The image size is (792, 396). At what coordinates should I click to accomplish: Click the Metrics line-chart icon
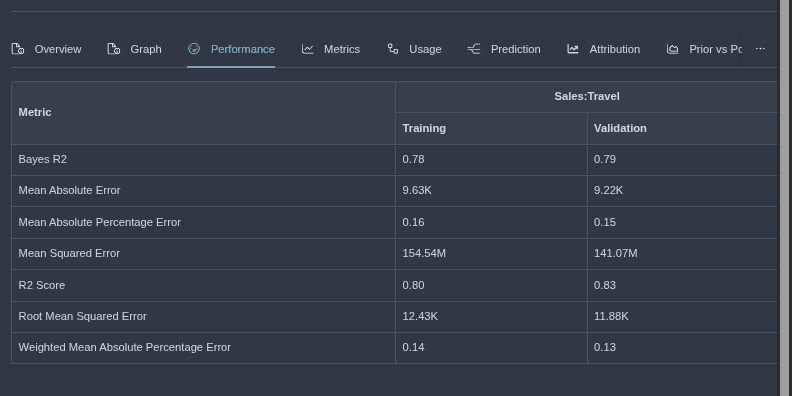[308, 49]
